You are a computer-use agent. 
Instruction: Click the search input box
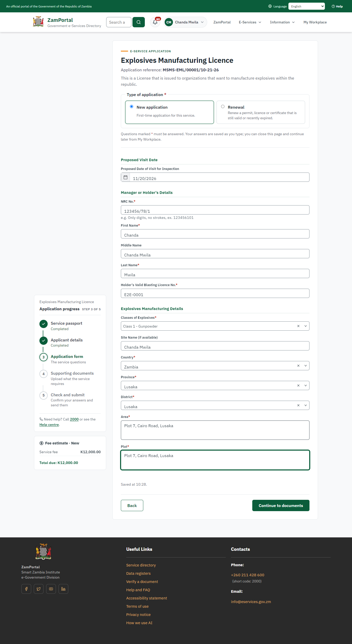[x=119, y=22]
